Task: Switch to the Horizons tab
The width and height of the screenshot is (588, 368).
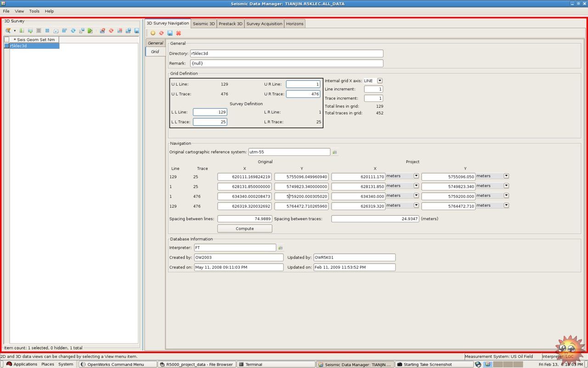Action: click(x=294, y=23)
